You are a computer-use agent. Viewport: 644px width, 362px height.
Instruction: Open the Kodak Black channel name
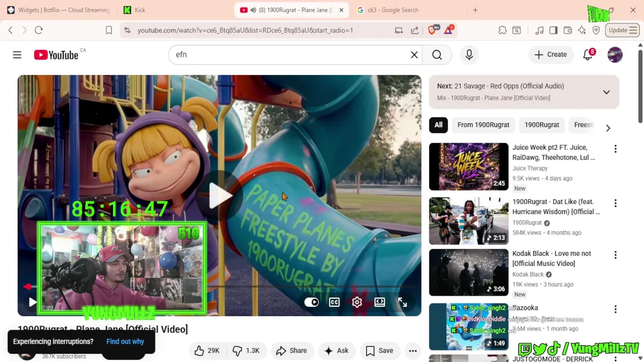(x=528, y=275)
